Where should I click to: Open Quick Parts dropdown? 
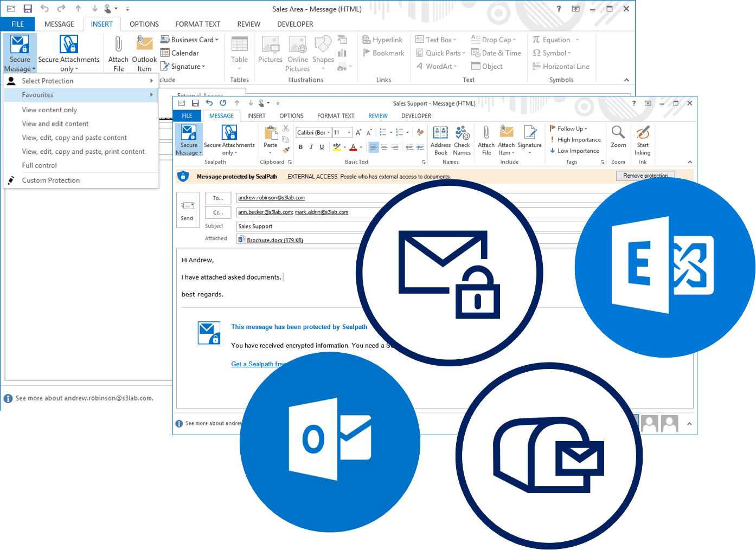click(440, 53)
